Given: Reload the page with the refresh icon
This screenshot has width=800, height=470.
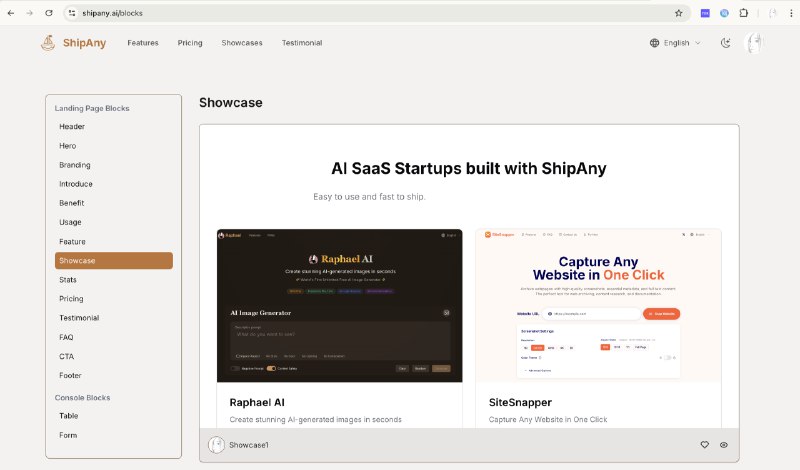Looking at the screenshot, I should [x=48, y=13].
